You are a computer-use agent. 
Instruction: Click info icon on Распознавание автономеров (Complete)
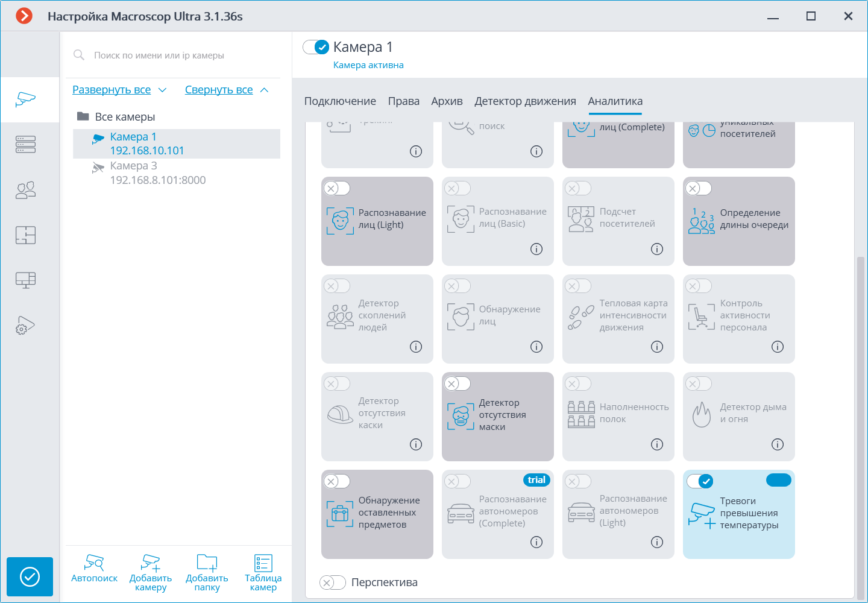(536, 542)
